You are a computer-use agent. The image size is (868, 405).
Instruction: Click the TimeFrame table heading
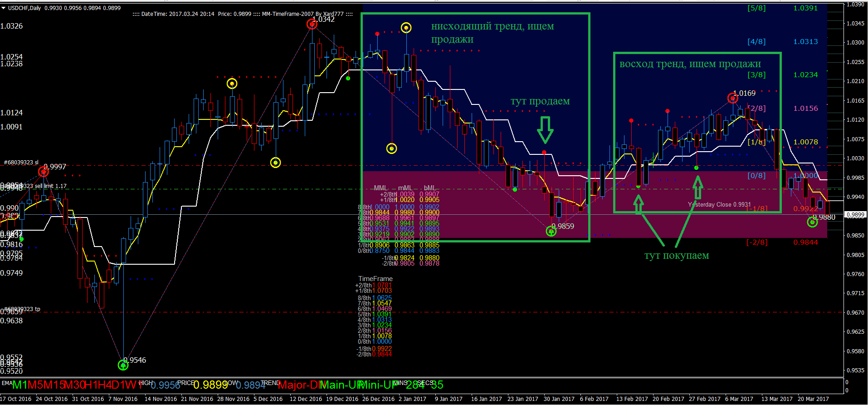click(375, 279)
